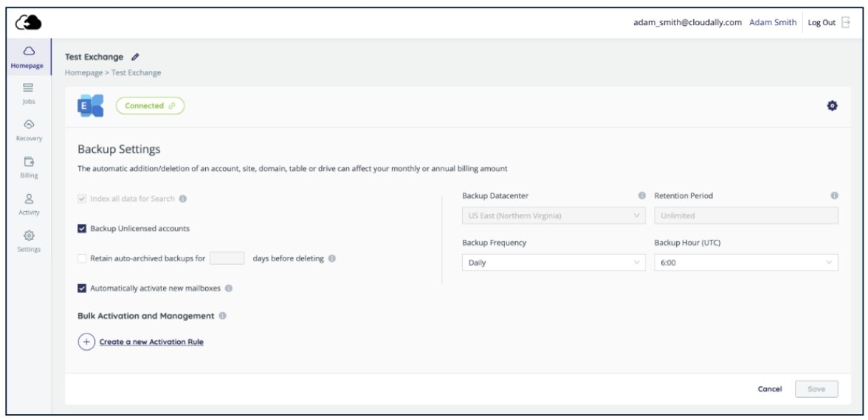Open the gear settings icon at right

(832, 106)
